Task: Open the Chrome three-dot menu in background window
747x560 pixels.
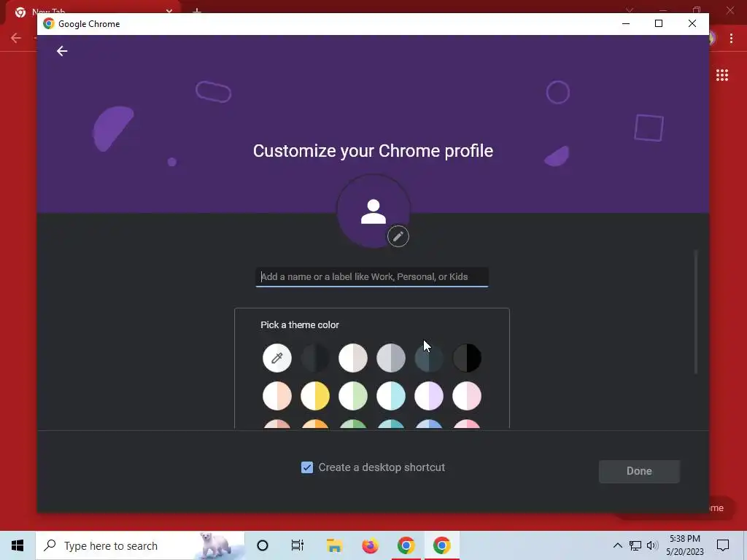Action: (x=731, y=39)
